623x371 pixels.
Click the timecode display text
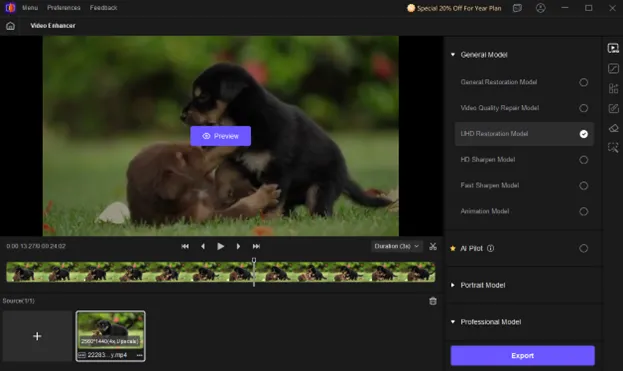(36, 246)
